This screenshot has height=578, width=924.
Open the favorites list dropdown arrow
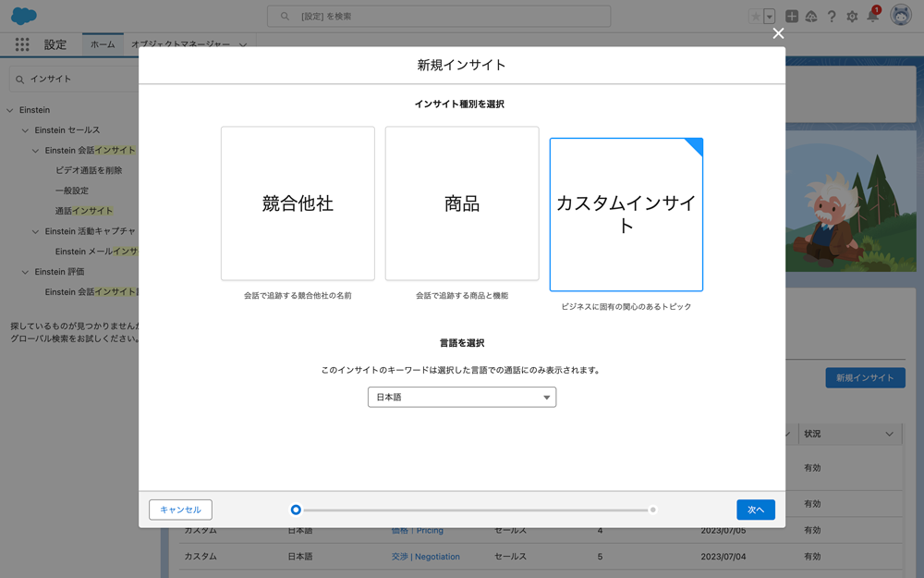[x=769, y=17]
